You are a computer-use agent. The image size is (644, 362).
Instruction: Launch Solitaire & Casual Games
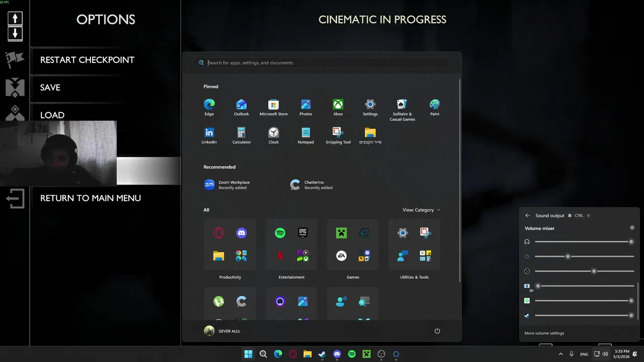pos(403,110)
